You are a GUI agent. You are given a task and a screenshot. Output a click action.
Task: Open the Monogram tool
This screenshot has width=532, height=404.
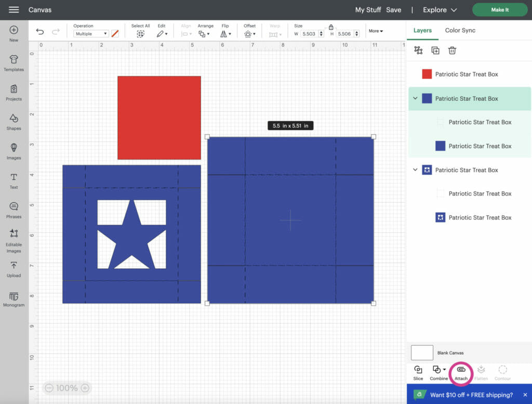pyautogui.click(x=14, y=299)
